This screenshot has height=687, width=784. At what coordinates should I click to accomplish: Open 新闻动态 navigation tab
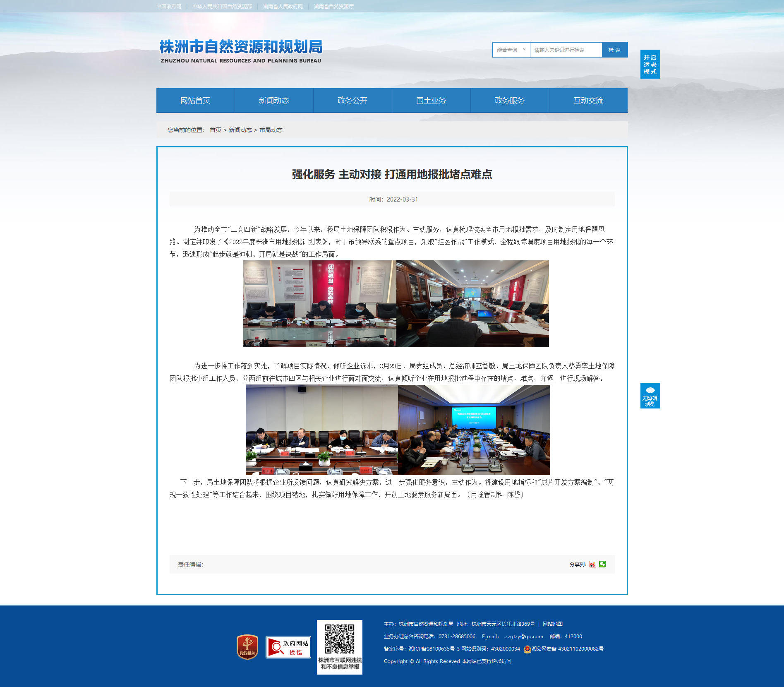click(x=274, y=100)
